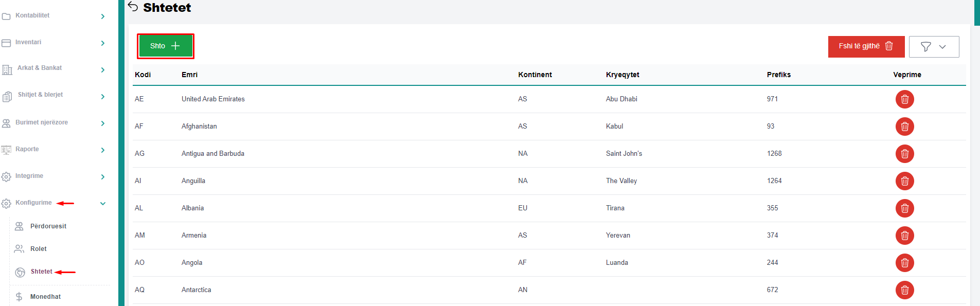
Task: Click the green Shto button
Action: pyautogui.click(x=165, y=46)
